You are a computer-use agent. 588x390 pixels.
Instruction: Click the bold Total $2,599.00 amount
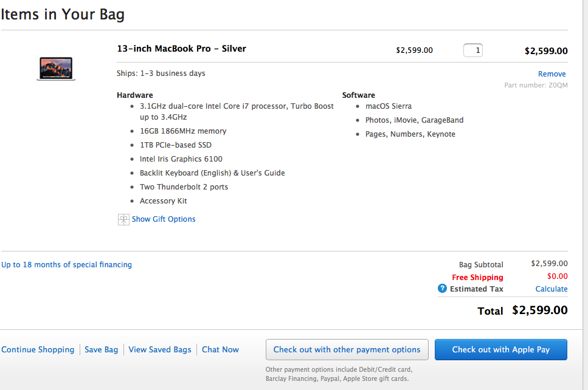pos(539,310)
